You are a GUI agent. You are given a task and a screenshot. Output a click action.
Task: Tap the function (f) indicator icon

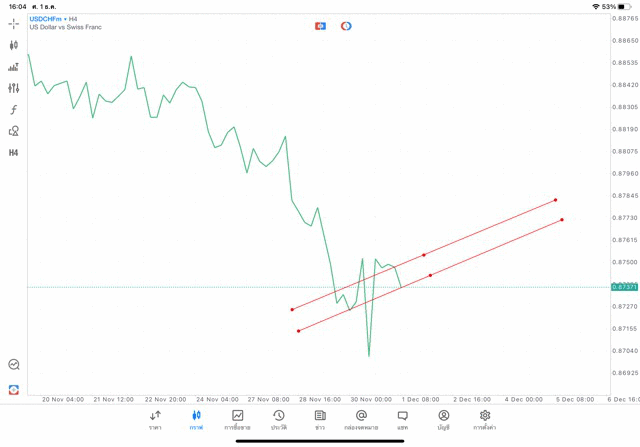14,110
